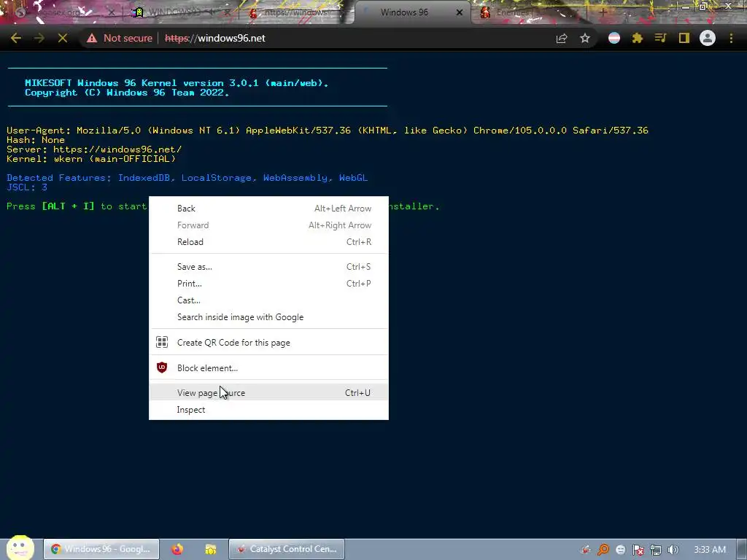Open the Chrome three-dot menu
Image resolution: width=747 pixels, height=560 pixels.
pos(731,38)
